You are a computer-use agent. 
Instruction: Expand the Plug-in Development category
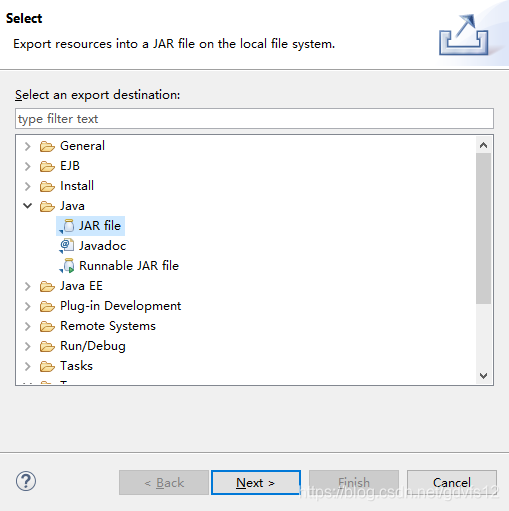point(28,306)
